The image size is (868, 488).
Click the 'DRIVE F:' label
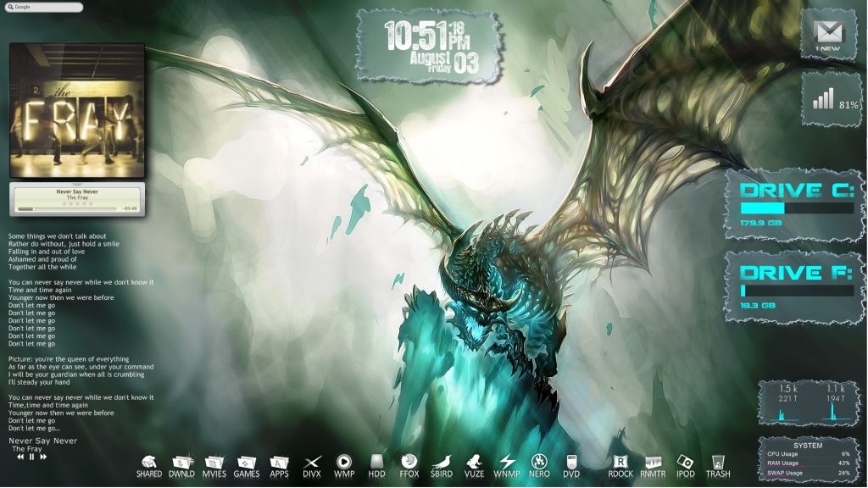pyautogui.click(x=797, y=273)
